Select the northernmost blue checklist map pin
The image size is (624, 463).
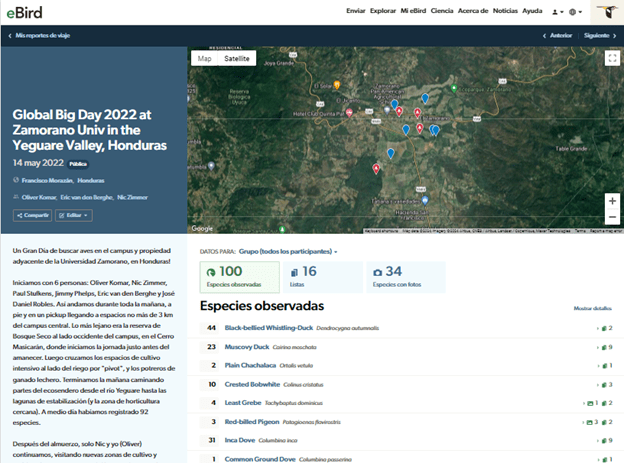point(425,98)
